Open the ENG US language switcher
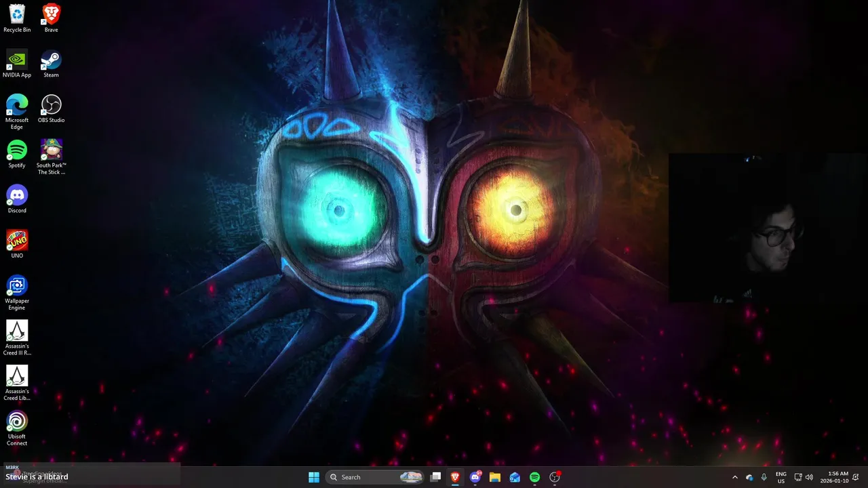 coord(781,477)
